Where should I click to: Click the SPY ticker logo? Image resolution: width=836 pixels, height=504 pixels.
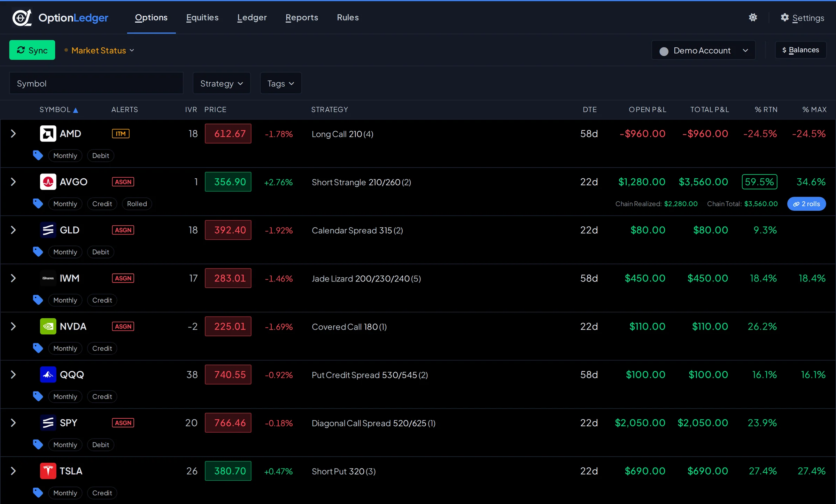click(48, 423)
